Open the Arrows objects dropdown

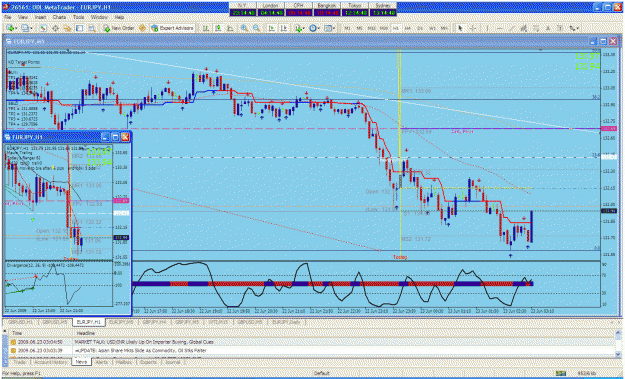pyautogui.click(x=574, y=28)
